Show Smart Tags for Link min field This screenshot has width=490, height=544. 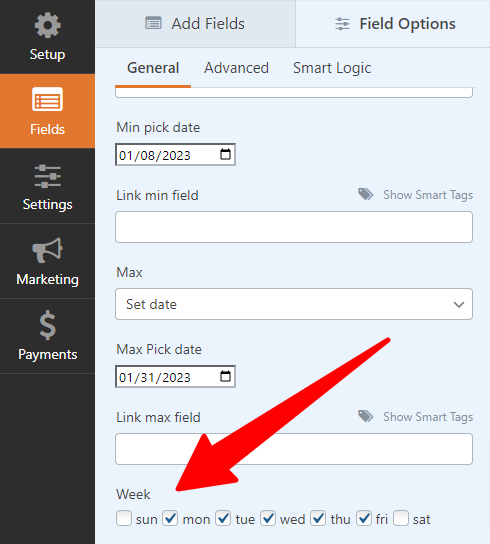428,195
